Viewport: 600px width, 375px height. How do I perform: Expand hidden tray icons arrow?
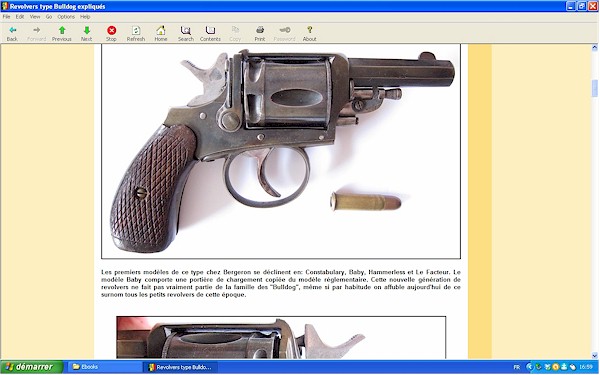530,367
